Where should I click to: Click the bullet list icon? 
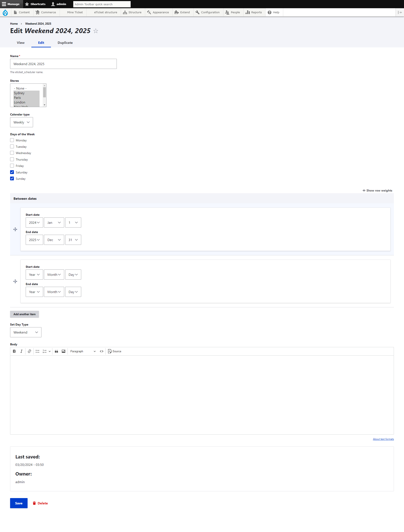click(37, 351)
